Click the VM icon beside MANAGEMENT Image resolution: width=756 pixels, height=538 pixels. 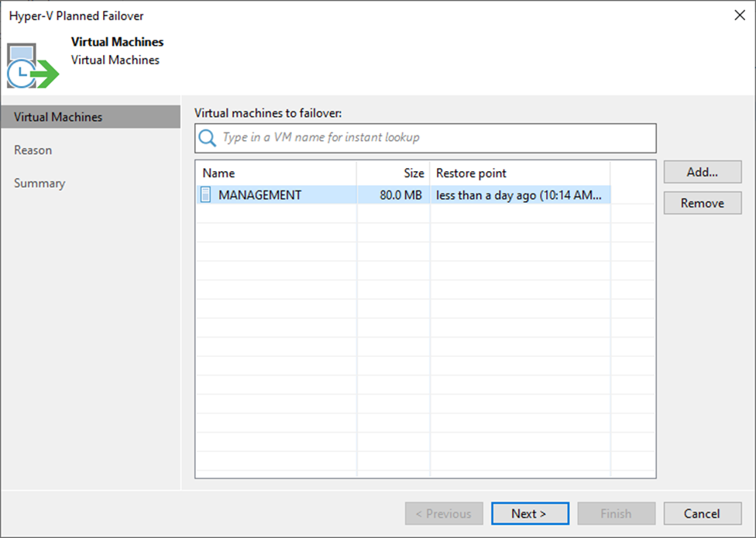pos(206,195)
